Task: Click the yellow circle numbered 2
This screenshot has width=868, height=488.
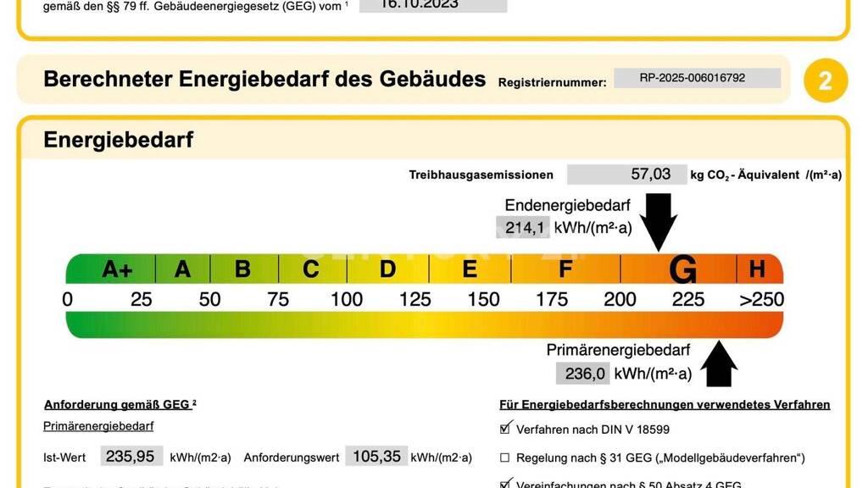Action: 825,80
